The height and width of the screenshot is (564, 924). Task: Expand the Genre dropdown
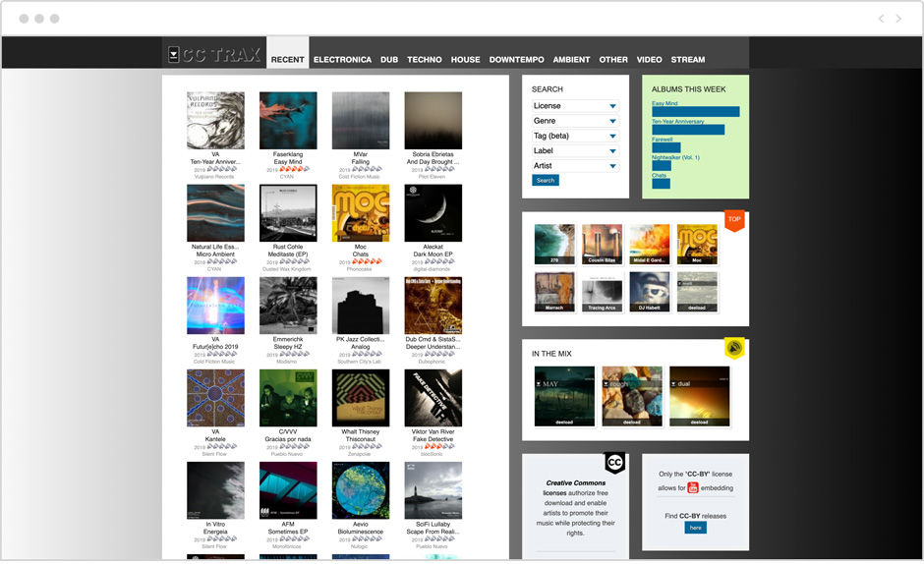[575, 121]
